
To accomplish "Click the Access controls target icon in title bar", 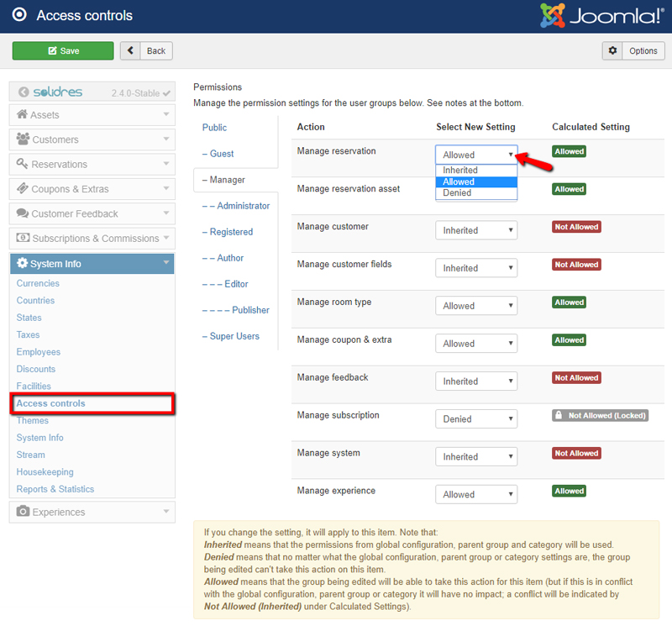I will pyautogui.click(x=19, y=15).
